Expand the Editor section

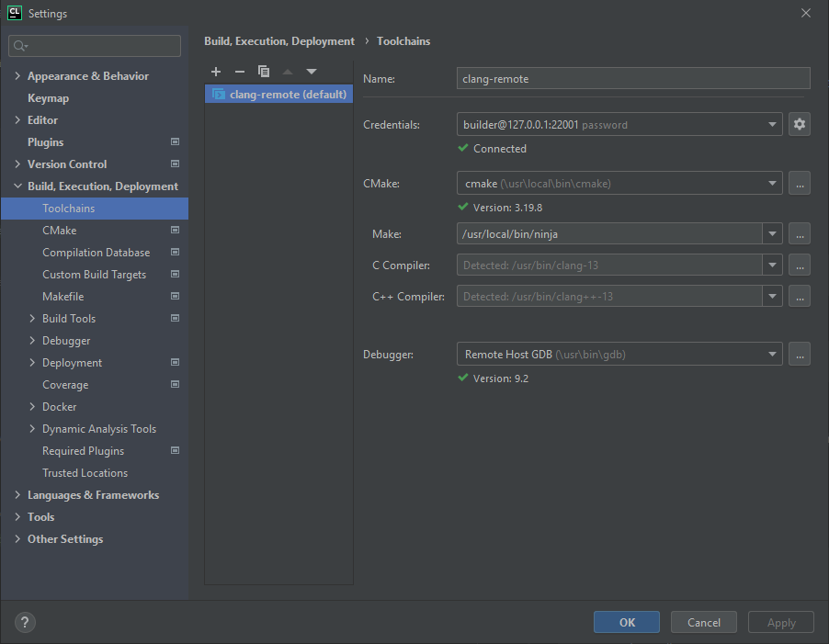(17, 120)
